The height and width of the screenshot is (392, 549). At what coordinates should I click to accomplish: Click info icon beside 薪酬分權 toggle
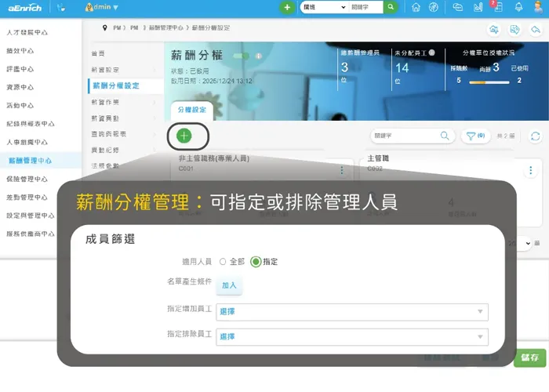(259, 56)
